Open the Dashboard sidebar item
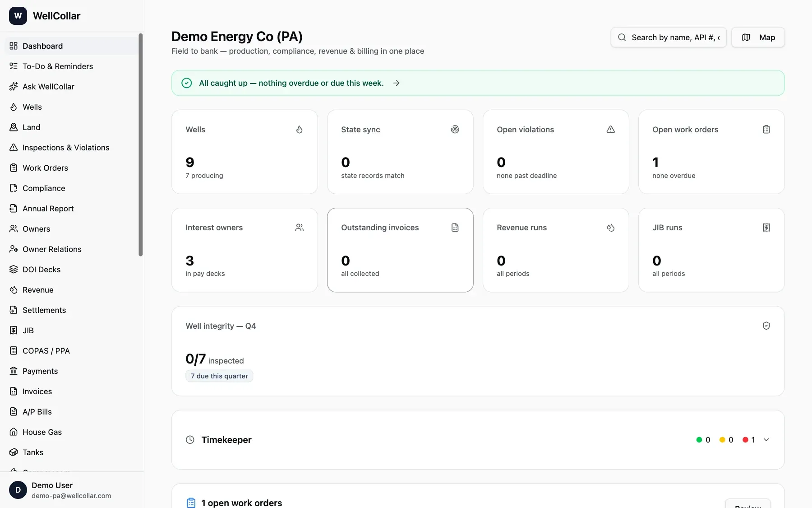 (x=71, y=46)
